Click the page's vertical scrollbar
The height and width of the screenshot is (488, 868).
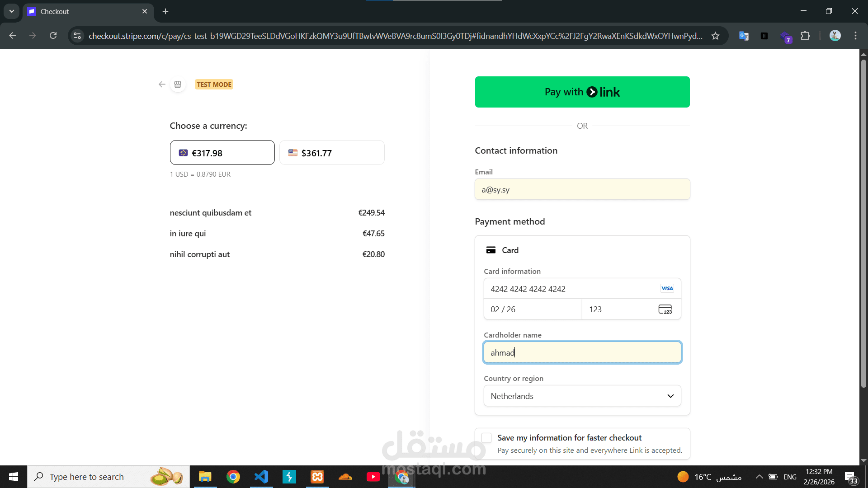tap(863, 226)
